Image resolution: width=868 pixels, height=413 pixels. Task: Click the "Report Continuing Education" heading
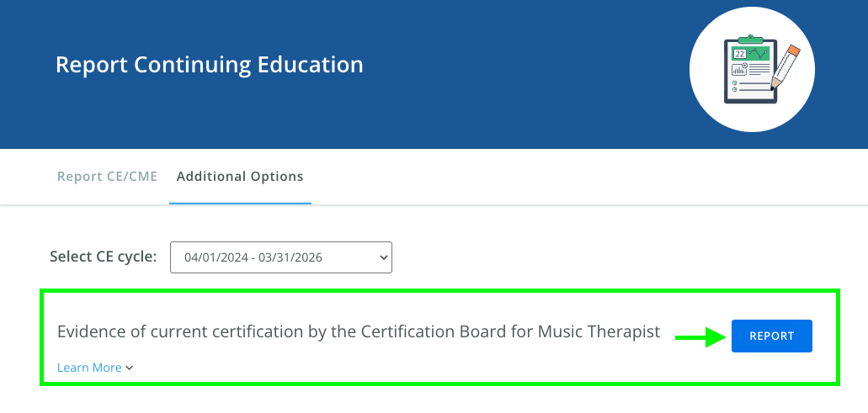click(210, 65)
